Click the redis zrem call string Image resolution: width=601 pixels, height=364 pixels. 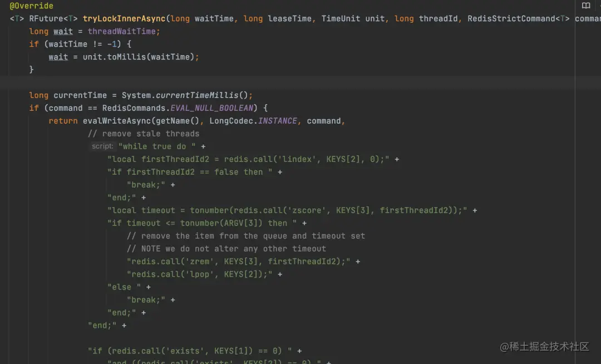tap(238, 262)
